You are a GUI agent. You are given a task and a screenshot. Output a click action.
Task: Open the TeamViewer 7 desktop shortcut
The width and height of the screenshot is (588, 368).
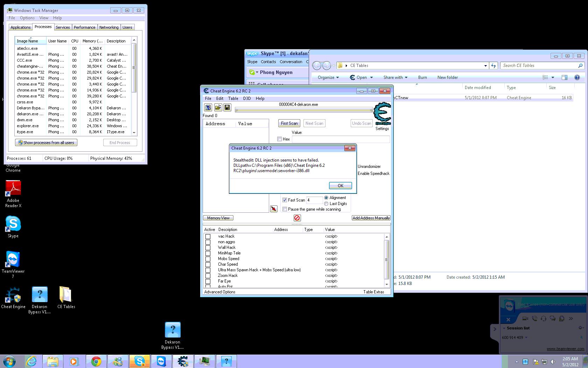pos(13,265)
